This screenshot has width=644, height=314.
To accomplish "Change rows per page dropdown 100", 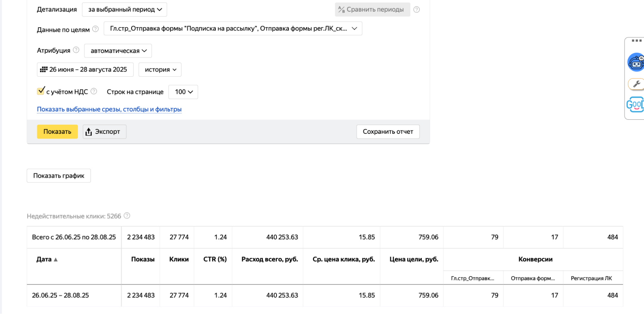I will point(183,92).
